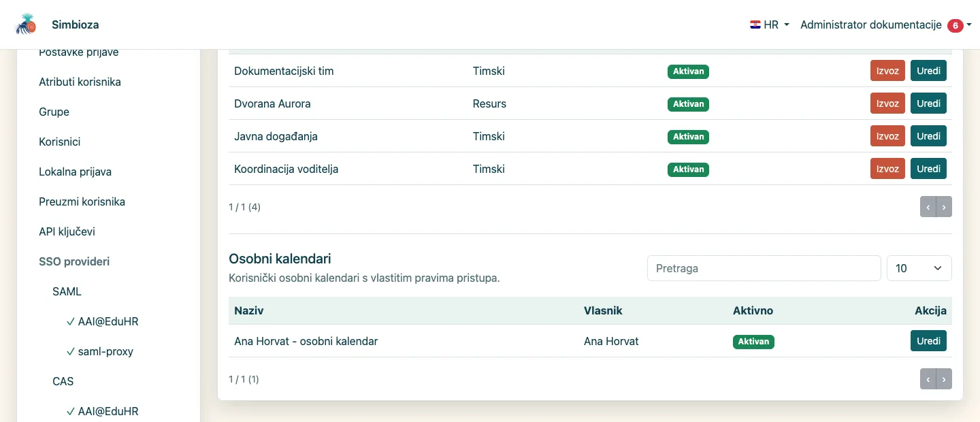Export the Dokumentacijski tim calendar with Izvoz

tap(887, 71)
